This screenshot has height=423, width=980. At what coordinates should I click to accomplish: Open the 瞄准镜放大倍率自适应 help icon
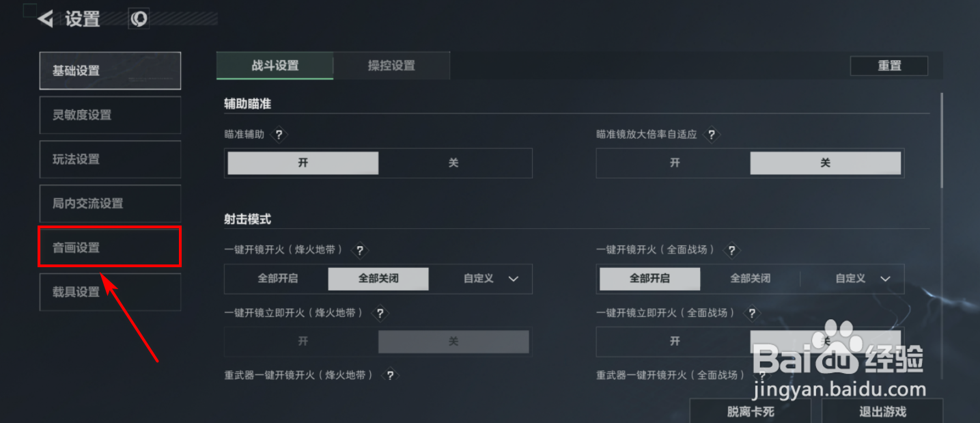tap(712, 135)
